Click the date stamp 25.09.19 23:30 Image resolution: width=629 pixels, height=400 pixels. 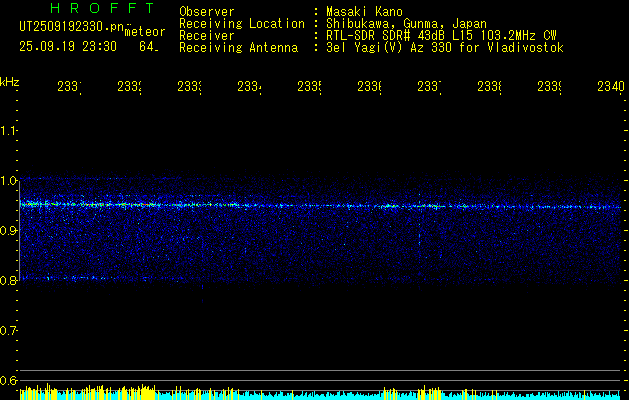[x=68, y=47]
